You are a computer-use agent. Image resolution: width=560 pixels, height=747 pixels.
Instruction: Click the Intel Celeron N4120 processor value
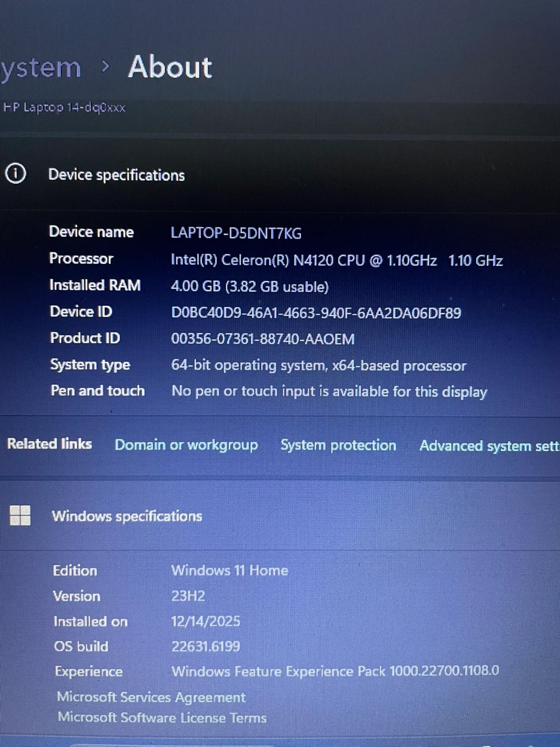tap(337, 260)
